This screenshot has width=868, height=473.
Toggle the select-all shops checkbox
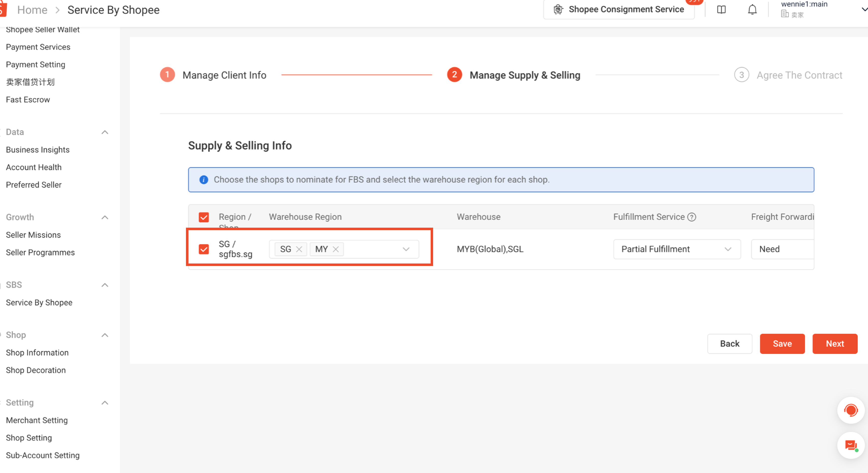pyautogui.click(x=204, y=217)
